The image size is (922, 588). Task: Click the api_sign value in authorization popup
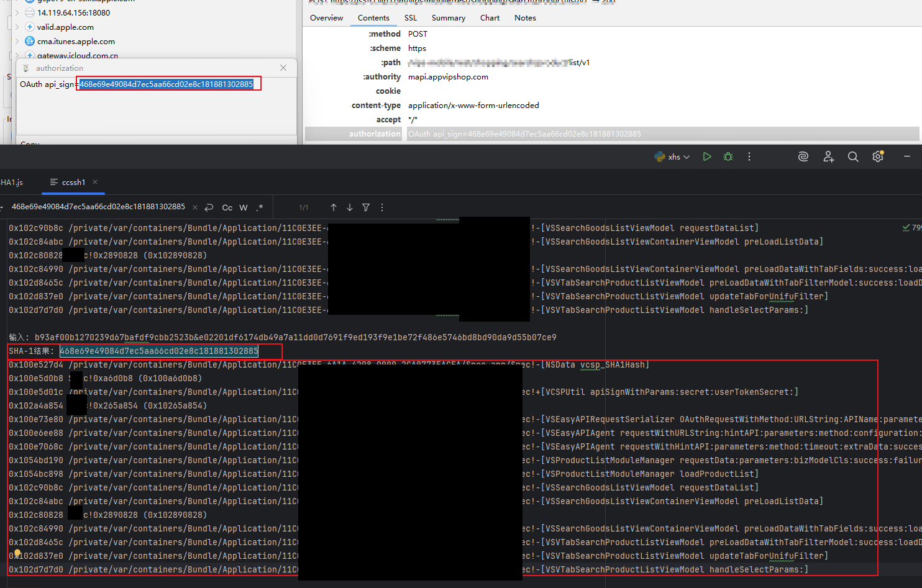coord(166,84)
